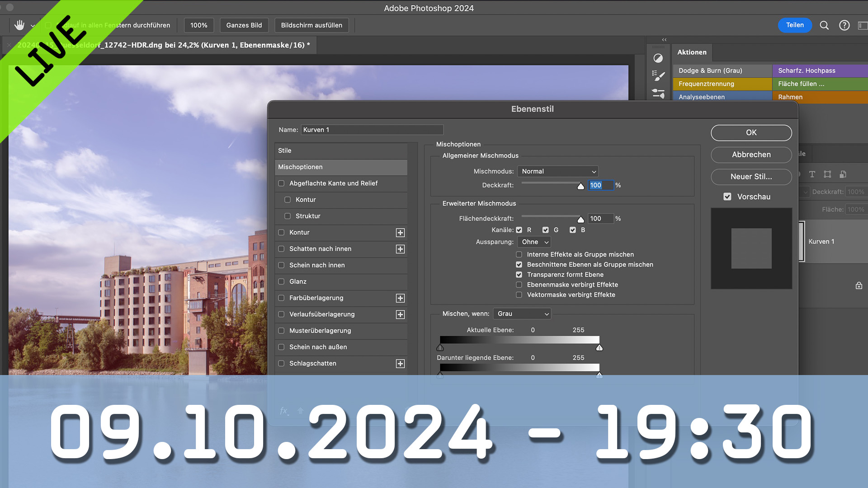Open the Aussparung Ohne dropdown
This screenshot has width=868, height=488.
coord(534,242)
